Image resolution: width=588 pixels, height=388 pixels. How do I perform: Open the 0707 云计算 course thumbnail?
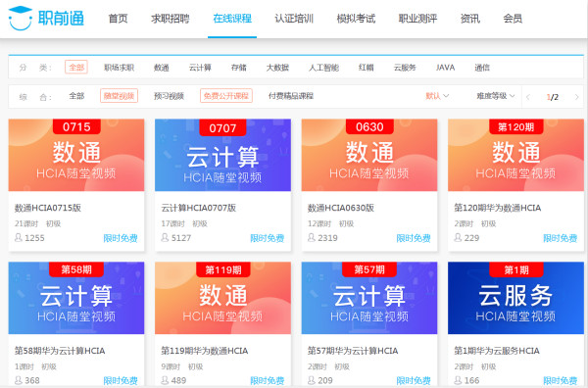(222, 155)
